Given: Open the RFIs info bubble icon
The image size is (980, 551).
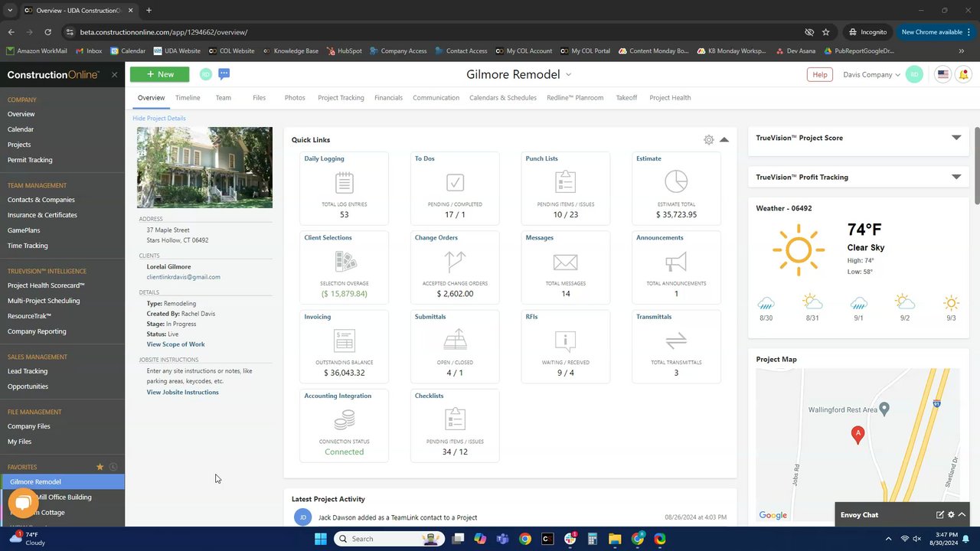Looking at the screenshot, I should point(565,341).
